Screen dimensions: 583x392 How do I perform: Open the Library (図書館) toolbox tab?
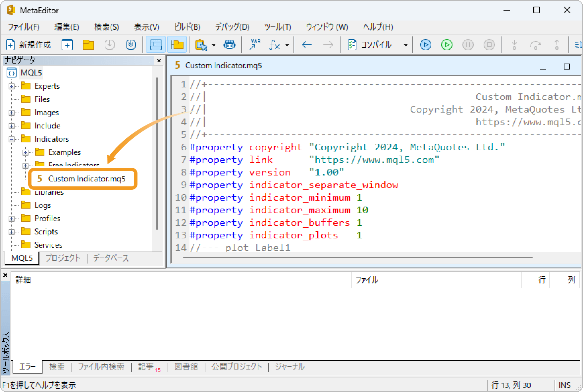186,367
